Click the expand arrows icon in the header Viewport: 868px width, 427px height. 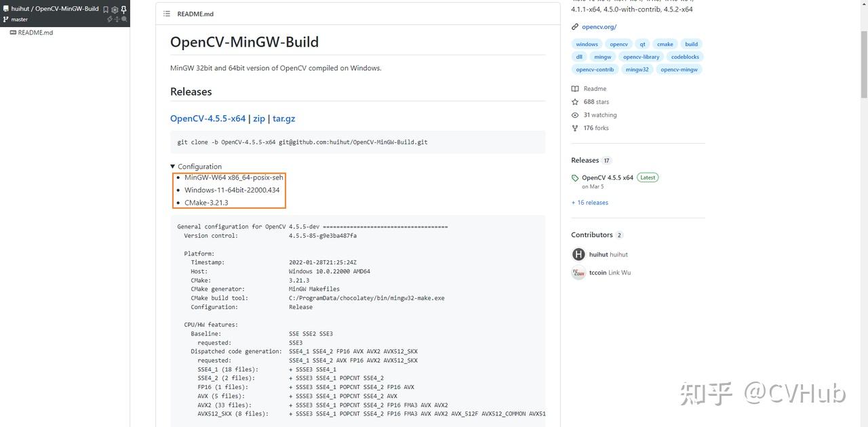(x=117, y=19)
